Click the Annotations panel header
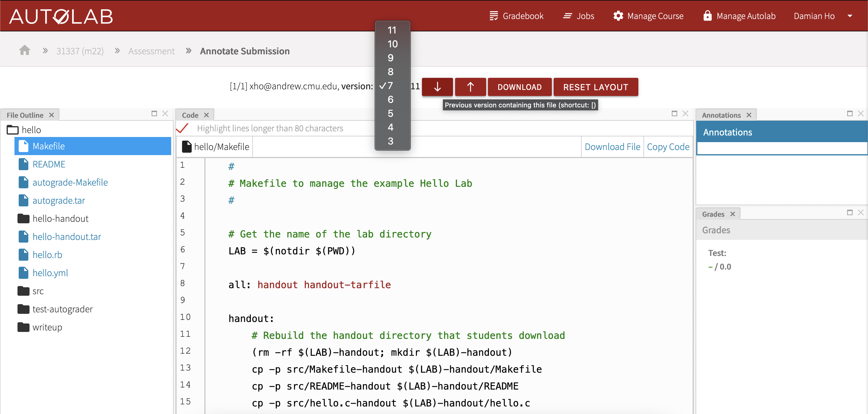Screen dimensions: 868x414 click(782, 132)
